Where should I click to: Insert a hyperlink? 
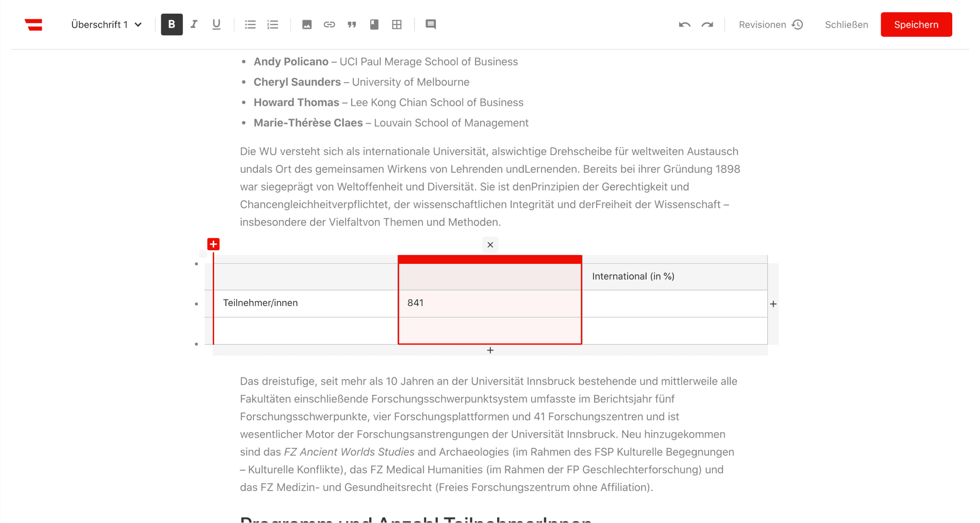[x=329, y=24]
